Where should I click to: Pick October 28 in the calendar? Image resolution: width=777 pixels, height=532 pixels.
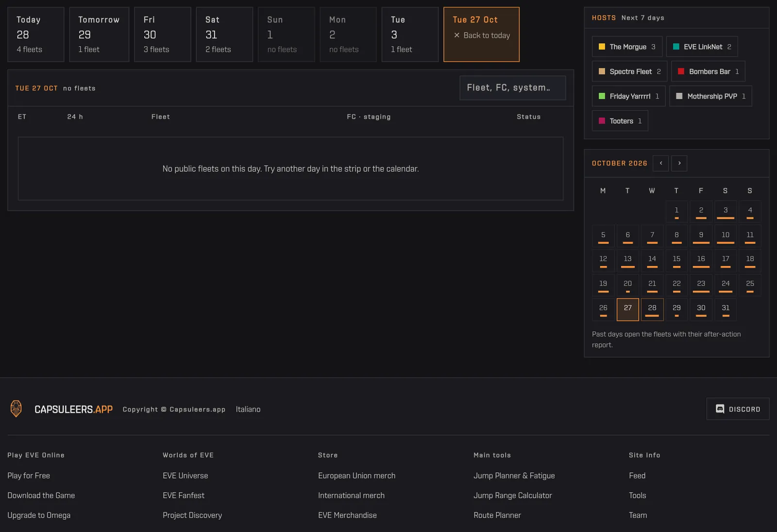pyautogui.click(x=652, y=310)
